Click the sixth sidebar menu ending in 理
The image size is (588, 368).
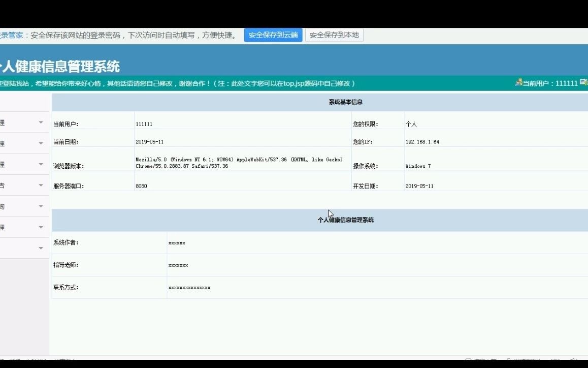click(x=20, y=227)
